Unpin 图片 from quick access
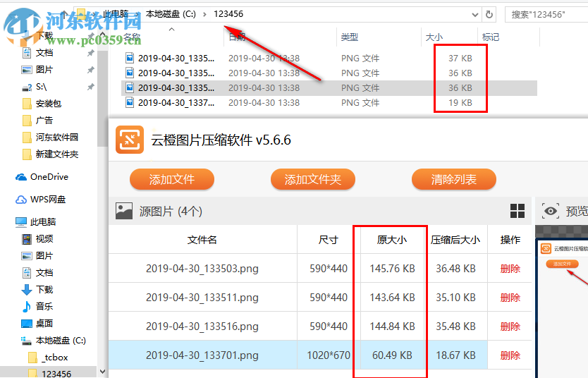Screen dimensions: 588x378 [x=90, y=70]
